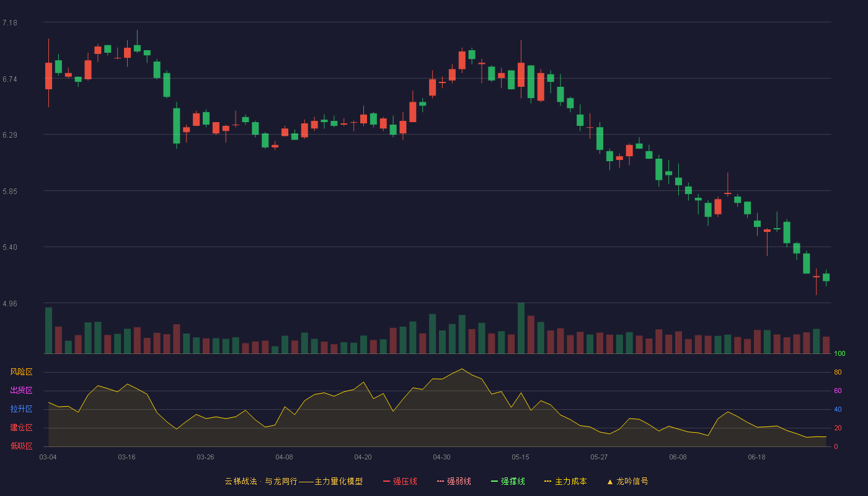Click the 80 indicator scale label

[838, 373]
